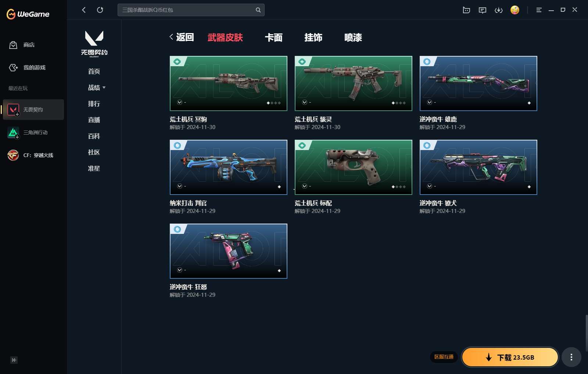
Task: Click the 返回 back link
Action: (x=182, y=37)
